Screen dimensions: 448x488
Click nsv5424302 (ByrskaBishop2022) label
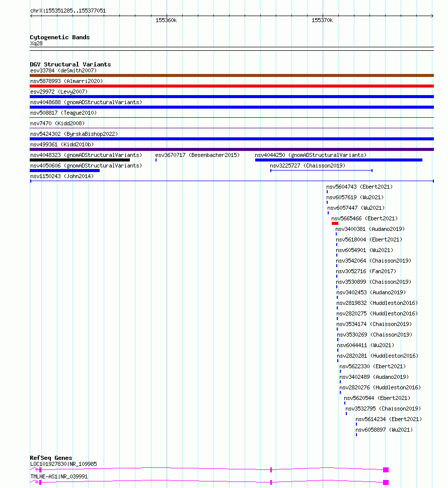tap(74, 134)
